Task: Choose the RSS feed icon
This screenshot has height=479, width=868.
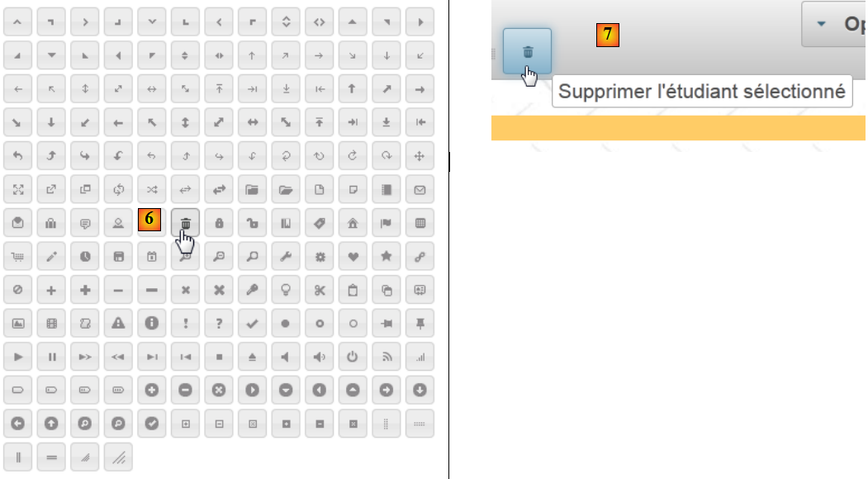Action: click(x=387, y=358)
